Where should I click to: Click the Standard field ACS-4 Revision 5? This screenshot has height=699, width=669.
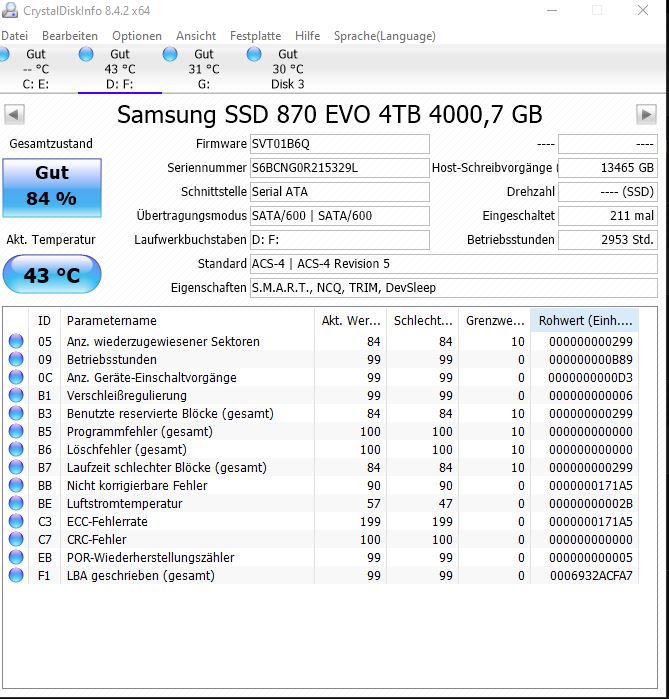(454, 264)
